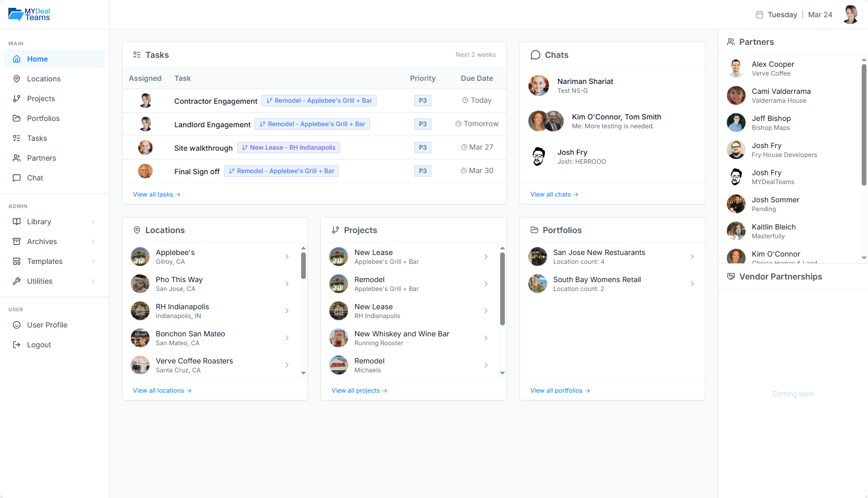Click your profile avatar in the top bar
The width and height of the screenshot is (868, 498).
[850, 15]
